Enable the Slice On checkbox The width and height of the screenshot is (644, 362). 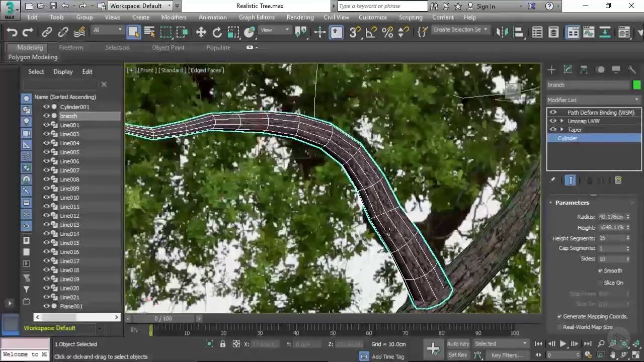(x=600, y=283)
